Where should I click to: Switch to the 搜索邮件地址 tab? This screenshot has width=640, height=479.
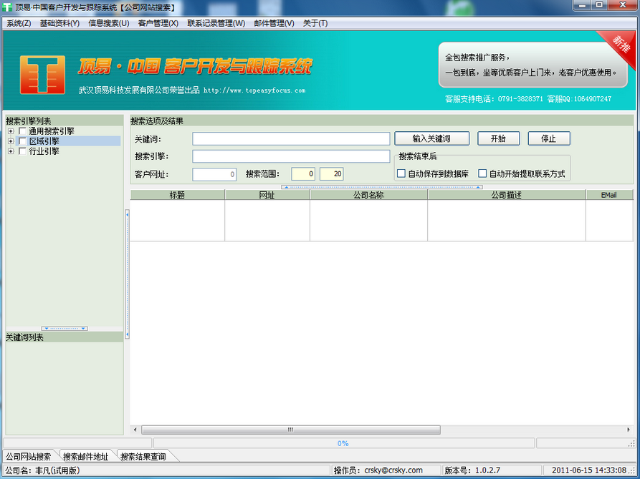tap(86, 456)
